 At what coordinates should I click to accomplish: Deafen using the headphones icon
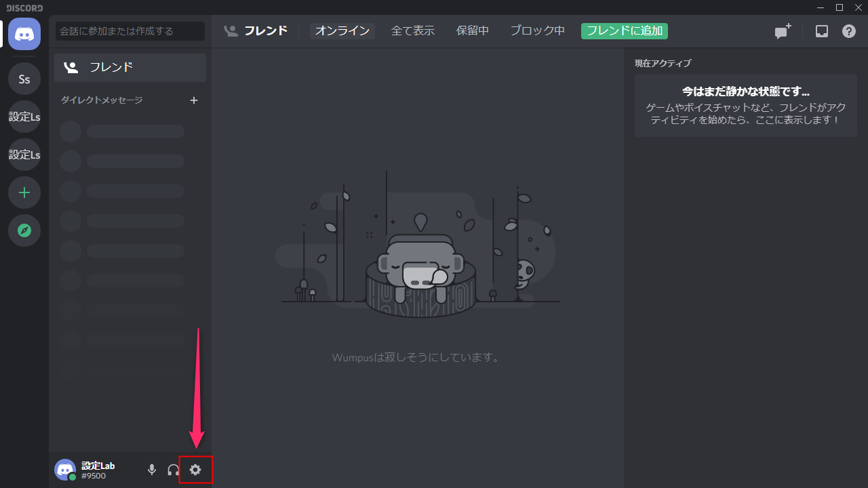[x=174, y=470]
